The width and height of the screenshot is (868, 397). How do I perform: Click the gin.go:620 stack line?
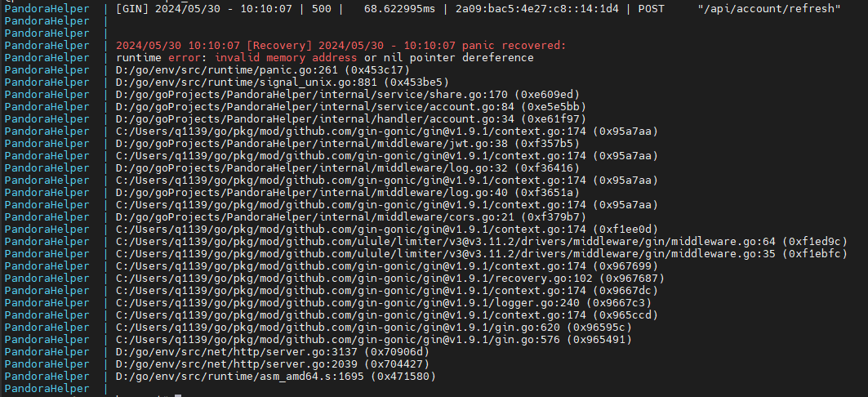(x=374, y=327)
